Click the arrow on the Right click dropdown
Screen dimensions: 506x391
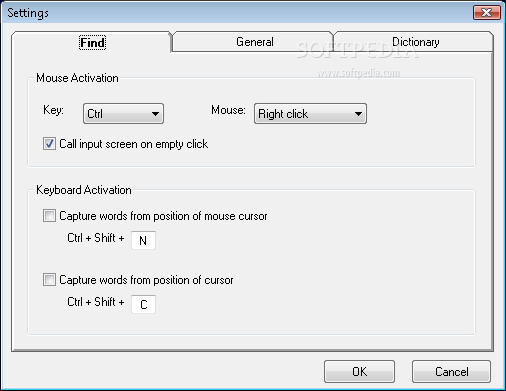pos(358,114)
